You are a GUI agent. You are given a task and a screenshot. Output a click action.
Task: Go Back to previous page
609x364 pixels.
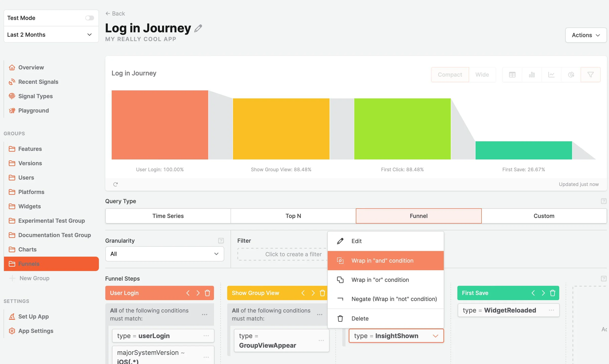(115, 13)
